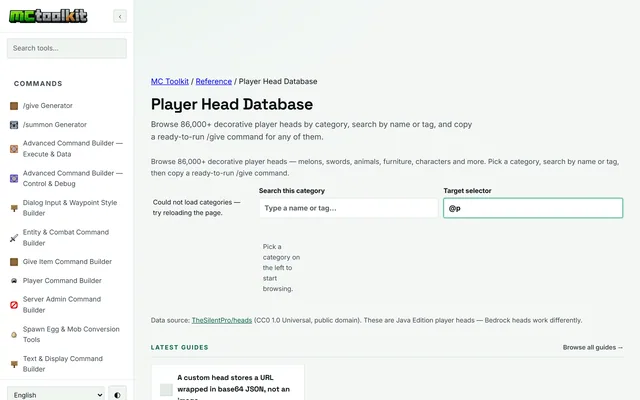Click the Server Admin barrier icon
640x400 pixels.
click(x=14, y=304)
